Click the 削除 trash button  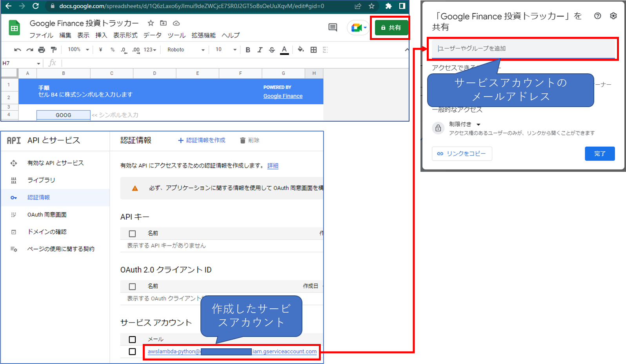click(249, 140)
